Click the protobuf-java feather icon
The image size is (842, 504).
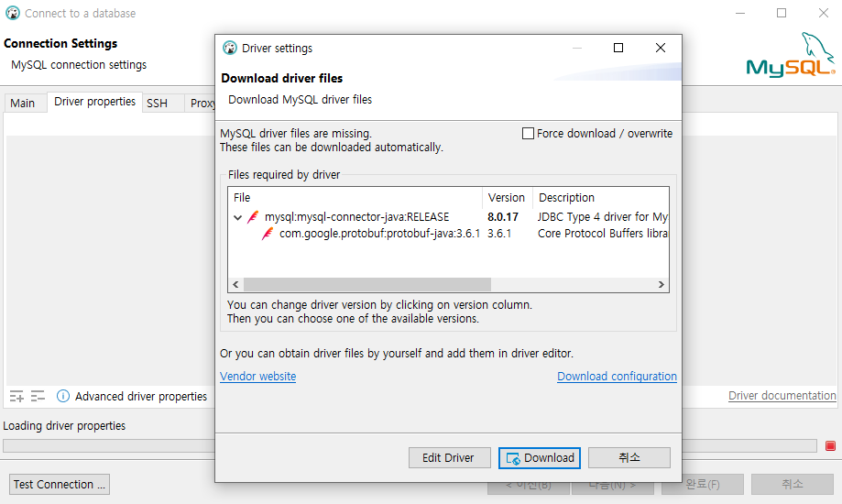[268, 234]
